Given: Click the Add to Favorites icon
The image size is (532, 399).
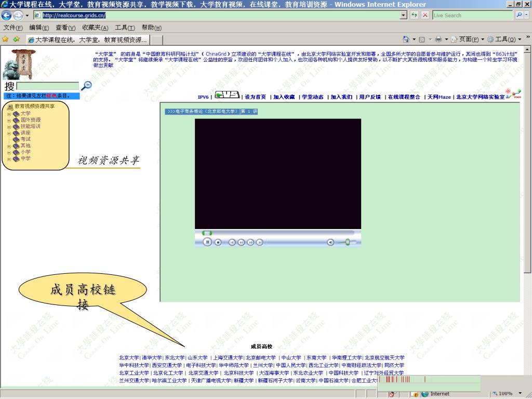Looking at the screenshot, I should click(x=16, y=39).
